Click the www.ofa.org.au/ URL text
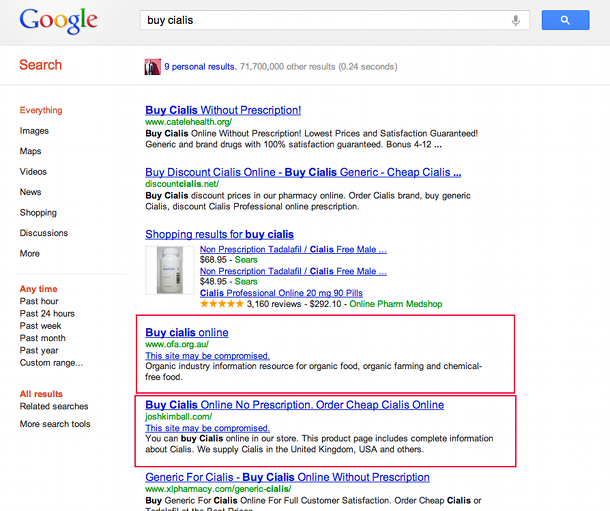Viewport: 610px width, 511px height. (177, 344)
